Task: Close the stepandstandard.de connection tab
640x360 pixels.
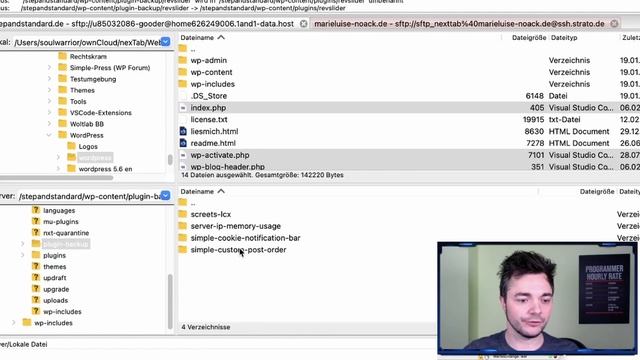Action: pos(304,24)
